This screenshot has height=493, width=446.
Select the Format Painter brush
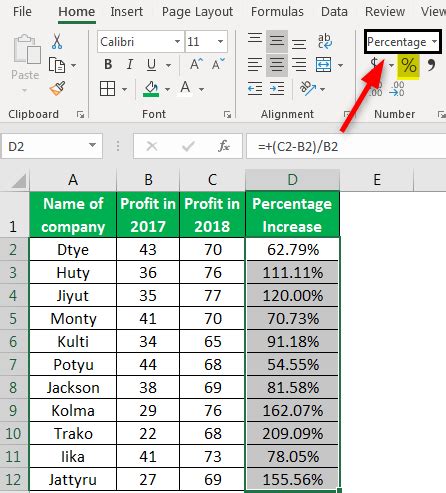pos(57,88)
